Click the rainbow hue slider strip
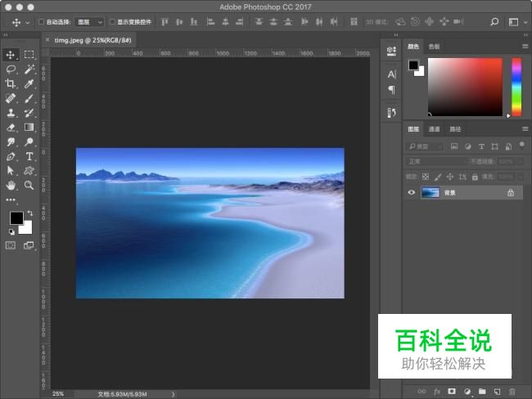Screen dimensions: 532x399 pyautogui.click(x=516, y=86)
